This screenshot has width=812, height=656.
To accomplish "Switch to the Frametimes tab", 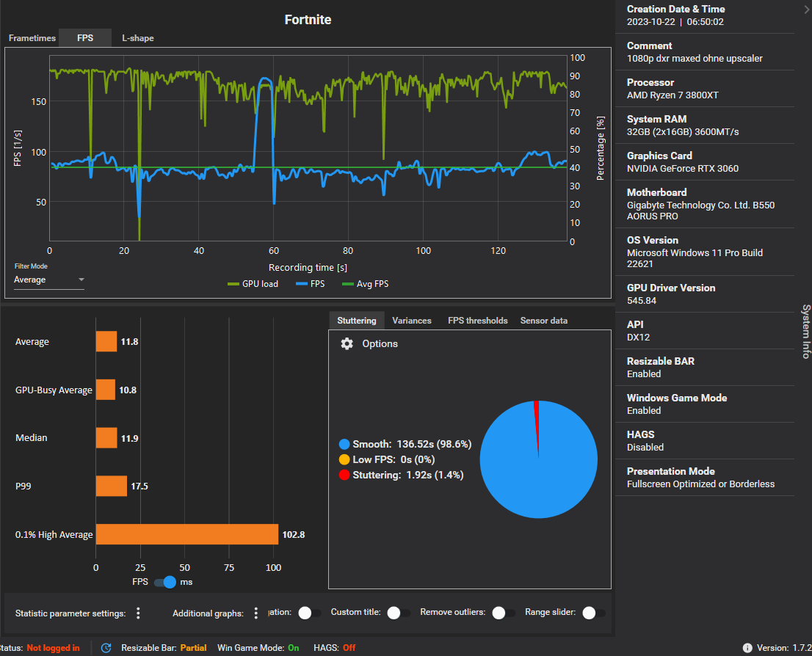I will [x=32, y=38].
